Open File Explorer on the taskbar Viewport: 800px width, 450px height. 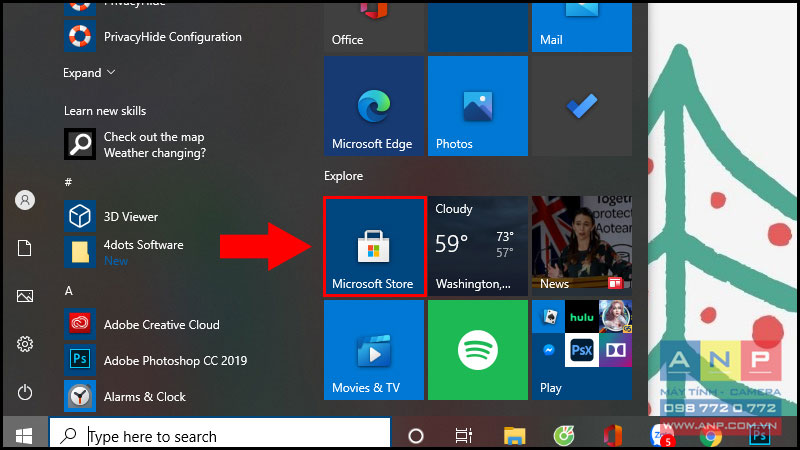pyautogui.click(x=514, y=436)
